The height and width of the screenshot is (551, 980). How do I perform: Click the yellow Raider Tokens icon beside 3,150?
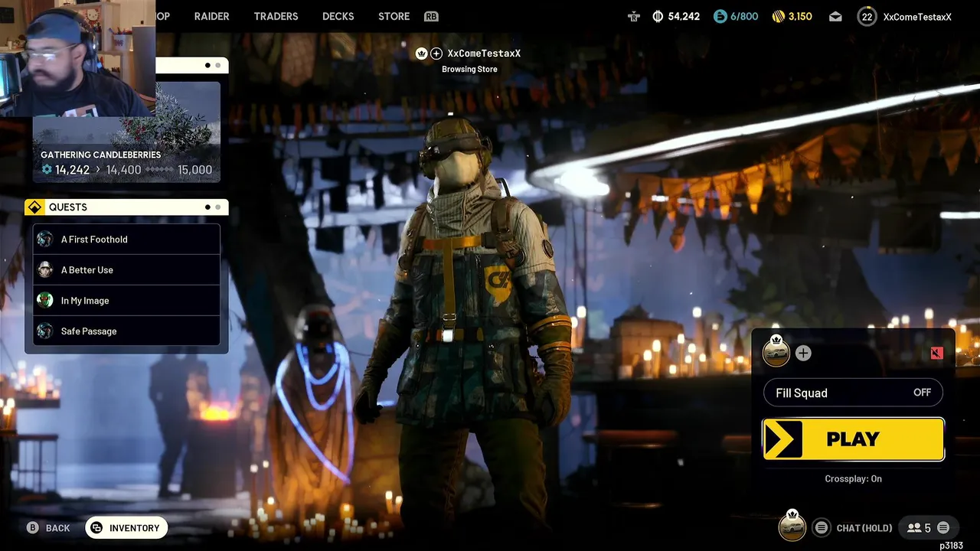tap(779, 16)
